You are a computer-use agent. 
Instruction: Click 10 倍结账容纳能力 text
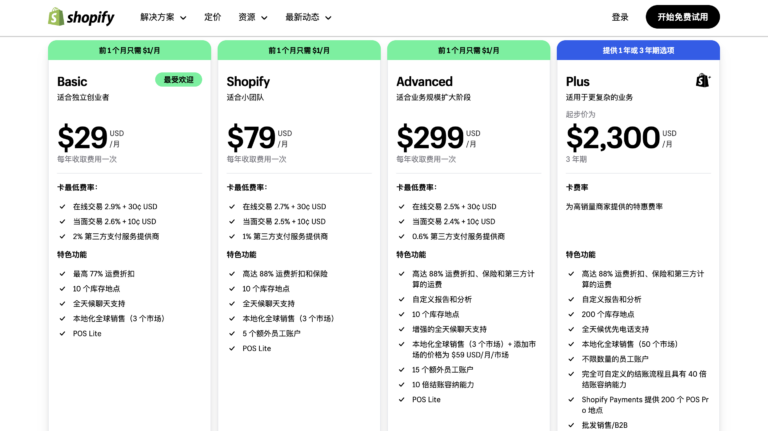point(443,385)
